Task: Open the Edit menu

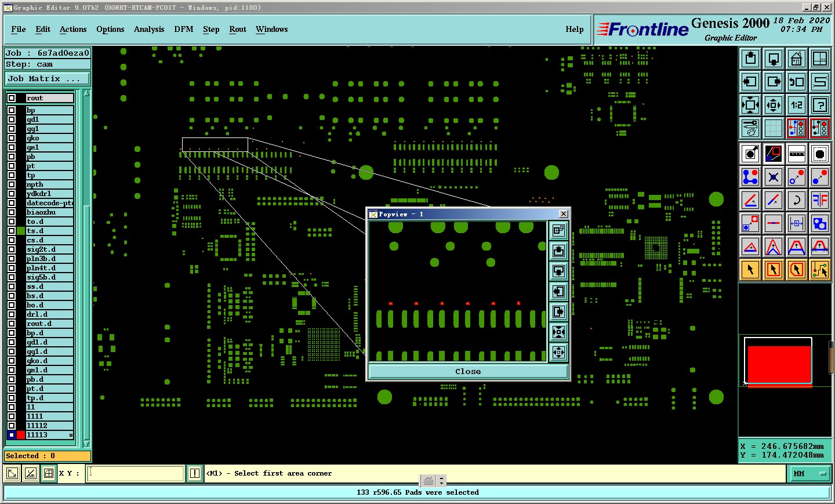Action: [43, 29]
